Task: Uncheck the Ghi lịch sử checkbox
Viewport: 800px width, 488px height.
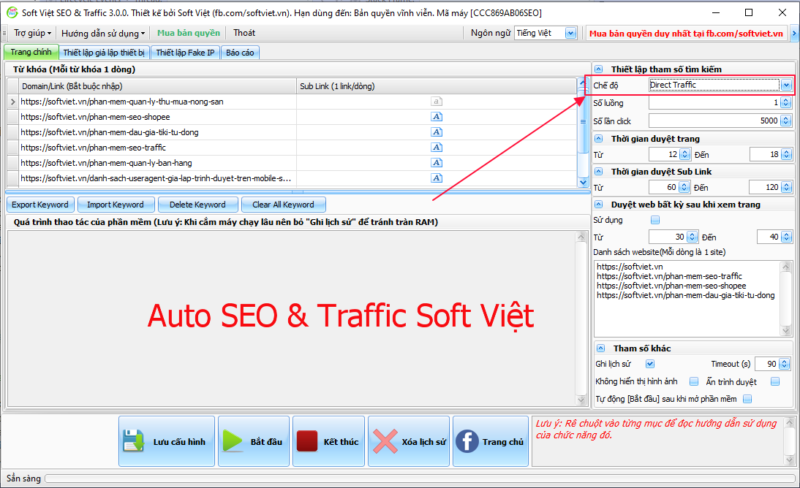Action: (649, 364)
